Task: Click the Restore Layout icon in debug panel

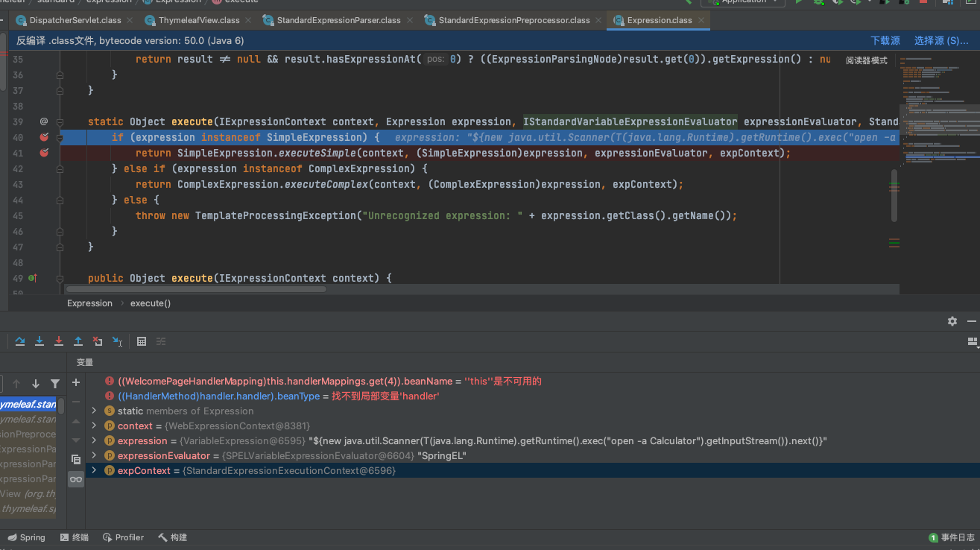Action: (x=973, y=341)
